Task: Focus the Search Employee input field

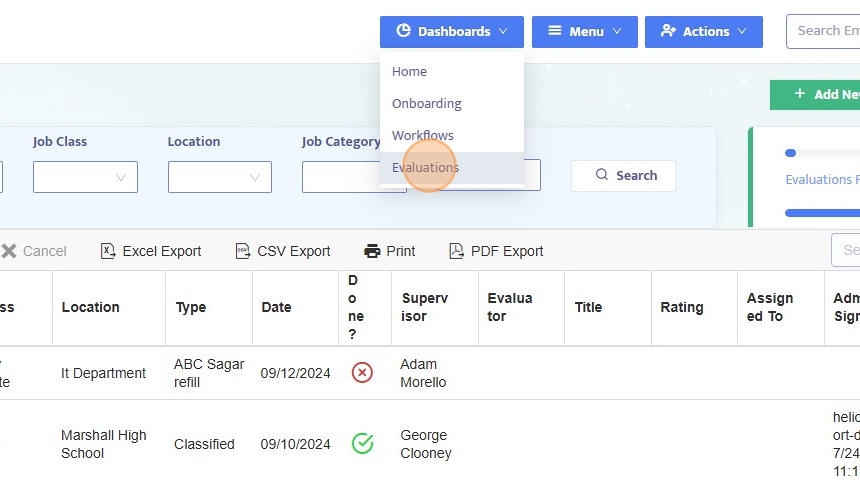Action: pos(826,31)
